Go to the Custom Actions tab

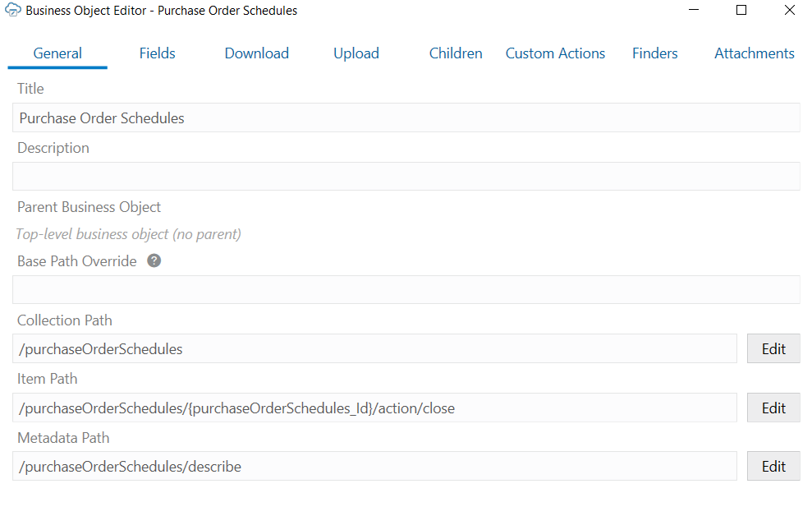pos(555,53)
